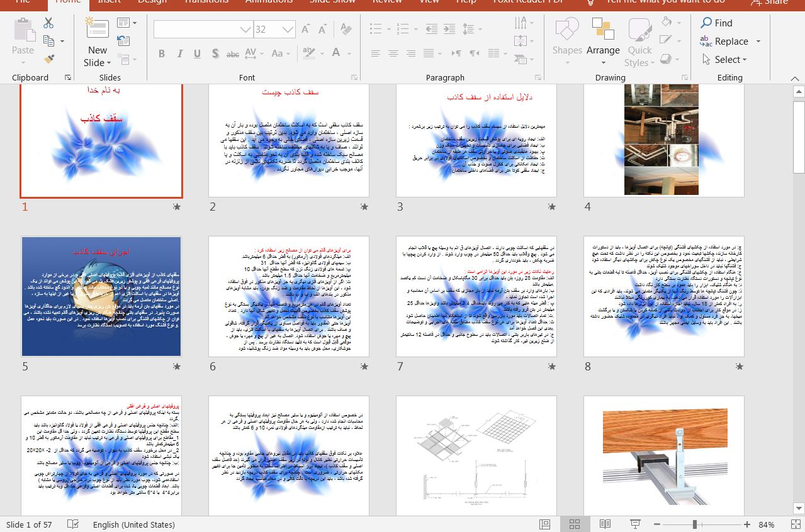The image size is (805, 532).
Task: Click the Reset slide icon
Action: tap(123, 41)
